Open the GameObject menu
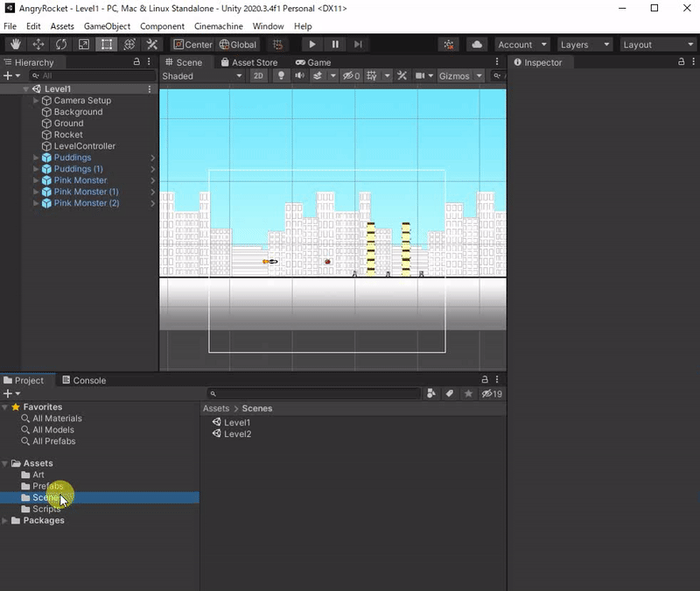The width and height of the screenshot is (700, 591). [x=108, y=26]
